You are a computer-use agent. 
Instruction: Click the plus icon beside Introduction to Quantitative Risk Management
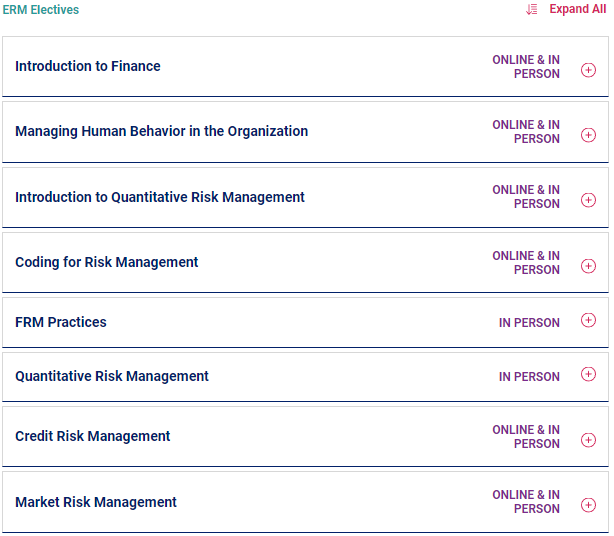click(588, 200)
